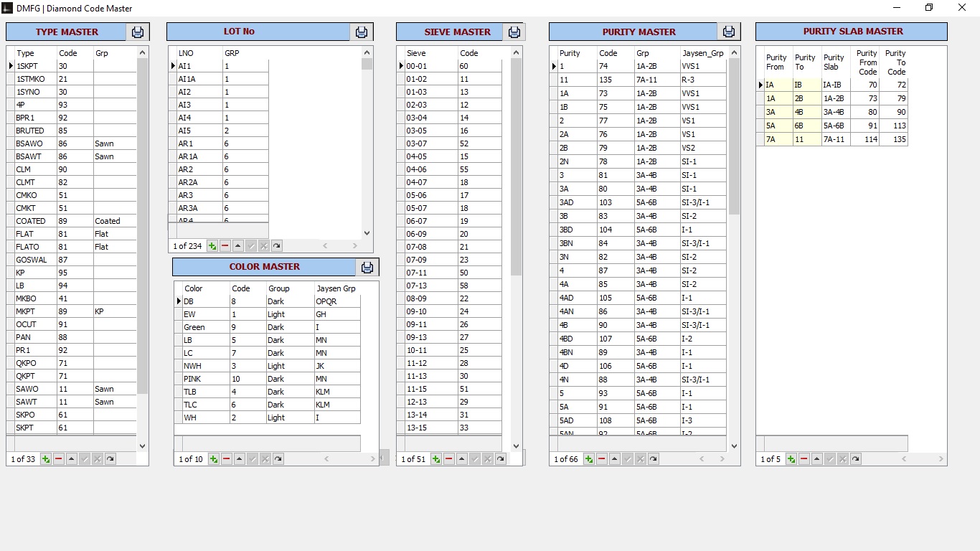
Task: Select the PINK row in Color Master
Action: [268, 379]
